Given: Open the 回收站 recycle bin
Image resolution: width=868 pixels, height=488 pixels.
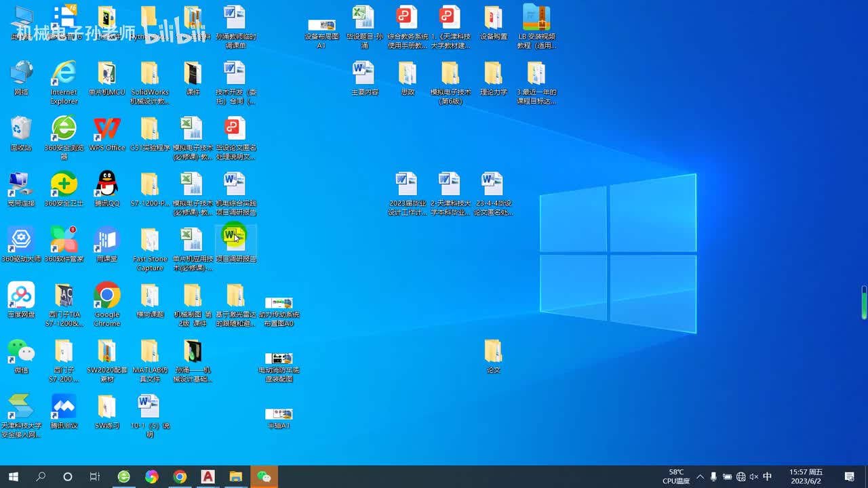Looking at the screenshot, I should pos(21,129).
